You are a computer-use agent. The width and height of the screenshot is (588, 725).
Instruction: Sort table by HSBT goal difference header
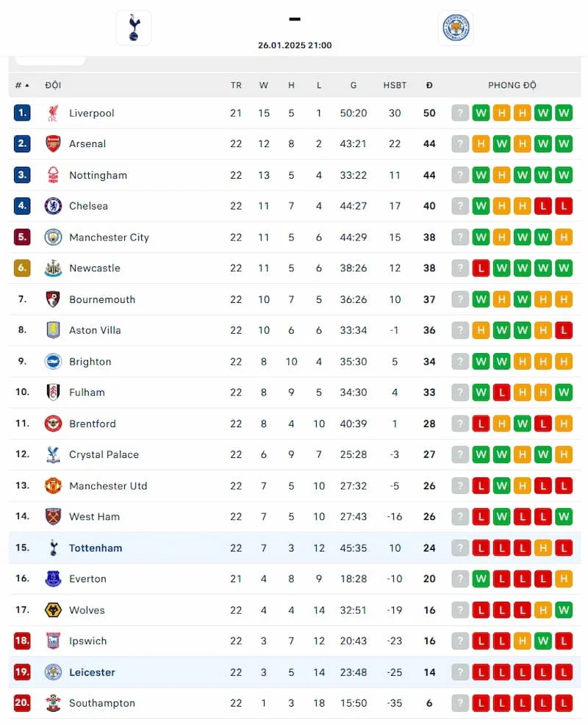pyautogui.click(x=395, y=85)
